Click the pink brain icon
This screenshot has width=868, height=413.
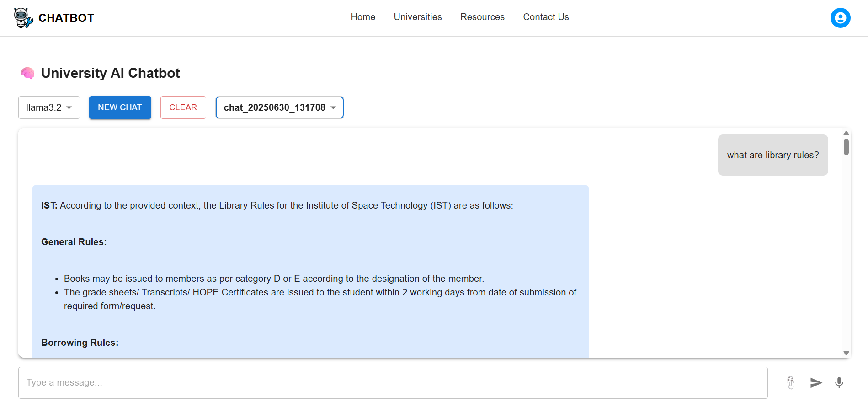pyautogui.click(x=27, y=73)
